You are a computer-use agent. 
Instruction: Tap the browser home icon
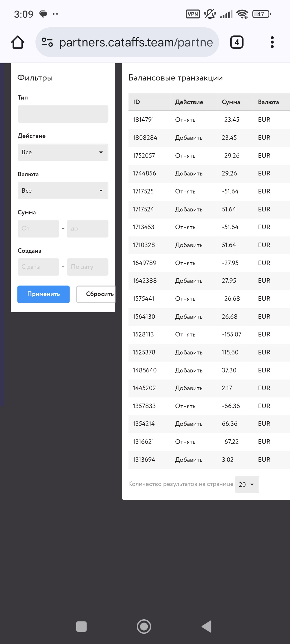click(x=18, y=42)
